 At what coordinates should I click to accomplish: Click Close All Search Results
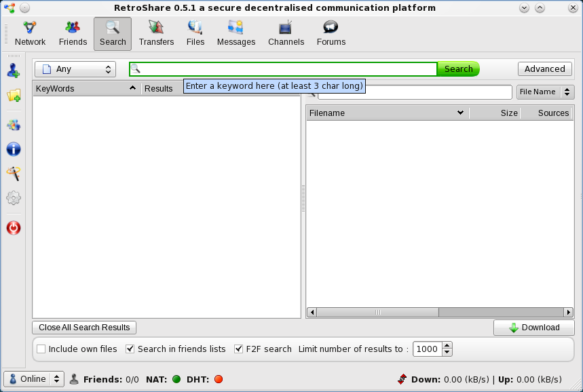click(x=84, y=328)
